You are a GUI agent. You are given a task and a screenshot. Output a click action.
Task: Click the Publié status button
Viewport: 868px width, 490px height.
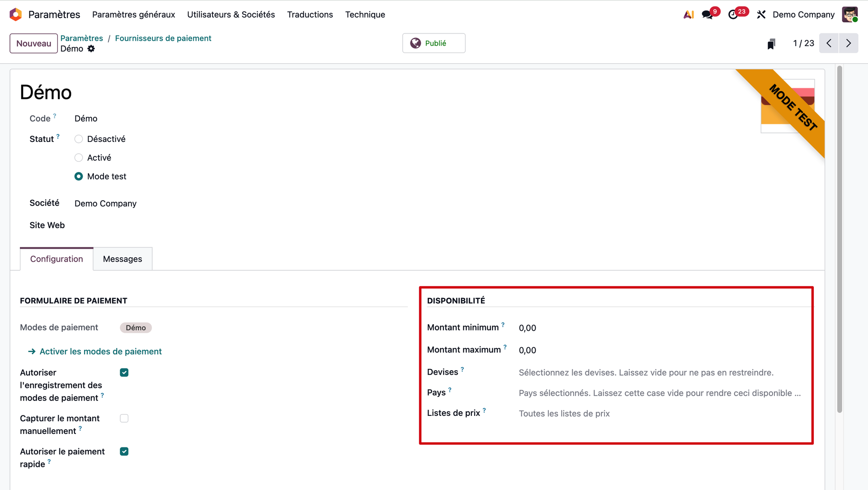(x=434, y=43)
